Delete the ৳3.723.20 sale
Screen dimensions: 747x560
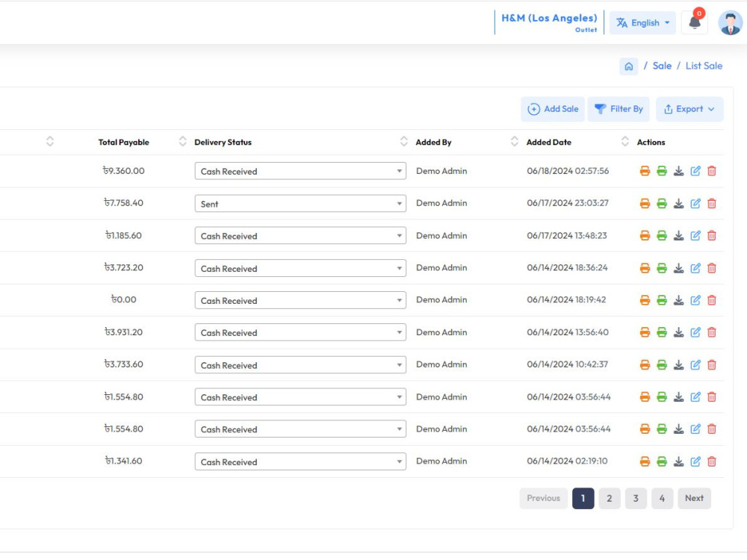click(x=712, y=268)
